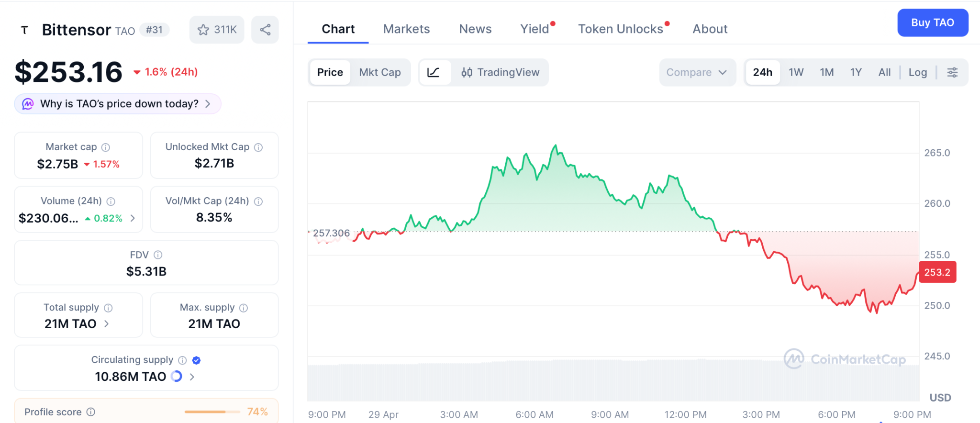Expand Volume (24h) details chevron

[x=133, y=218]
